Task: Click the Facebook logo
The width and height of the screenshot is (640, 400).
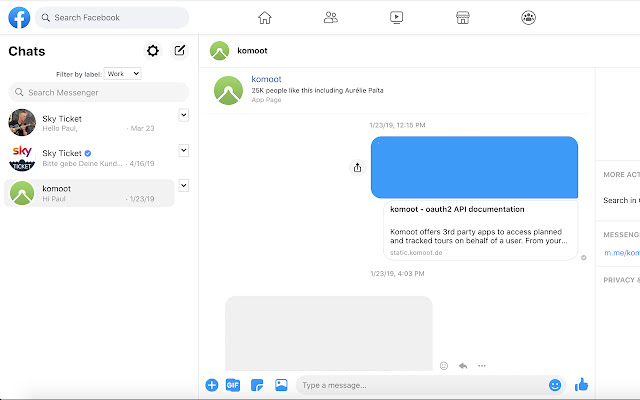Action: click(x=19, y=18)
